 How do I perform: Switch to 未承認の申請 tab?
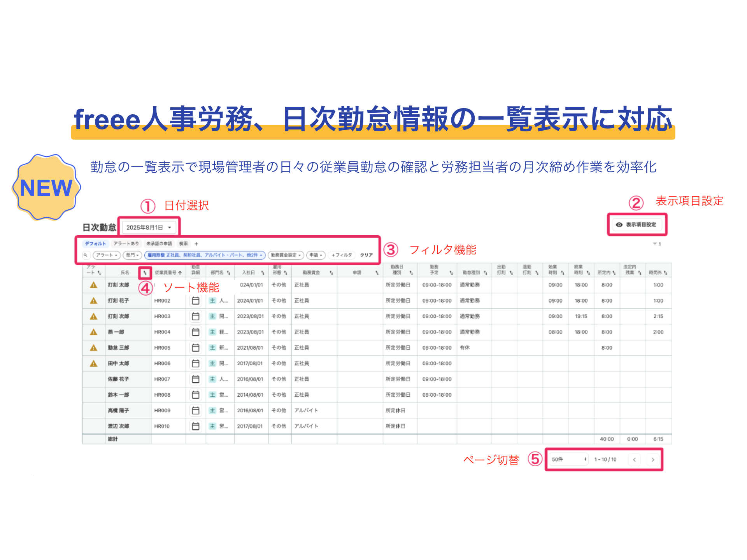tap(159, 244)
